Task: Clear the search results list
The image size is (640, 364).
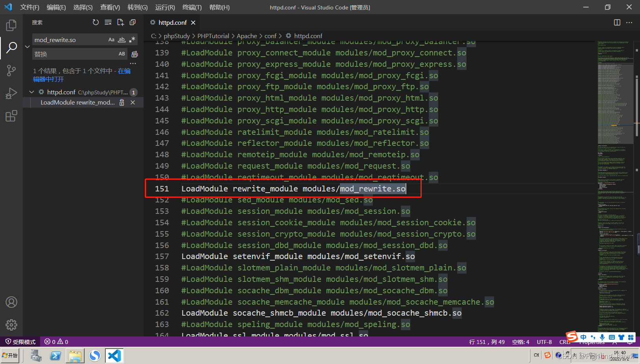Action: [x=108, y=22]
